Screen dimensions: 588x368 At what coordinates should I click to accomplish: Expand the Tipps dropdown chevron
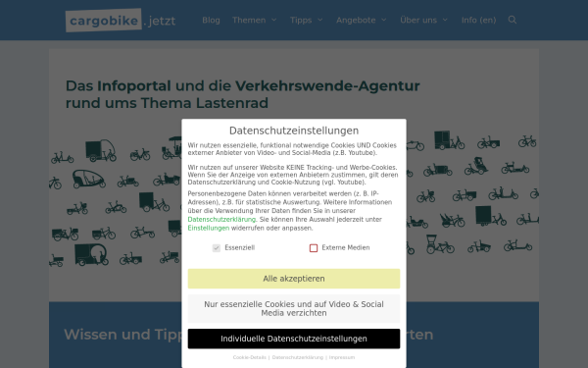[x=320, y=20]
